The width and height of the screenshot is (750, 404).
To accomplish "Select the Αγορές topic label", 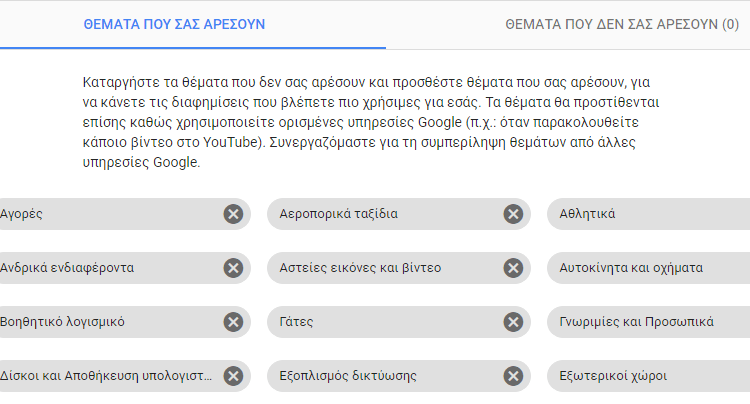I will tap(21, 214).
